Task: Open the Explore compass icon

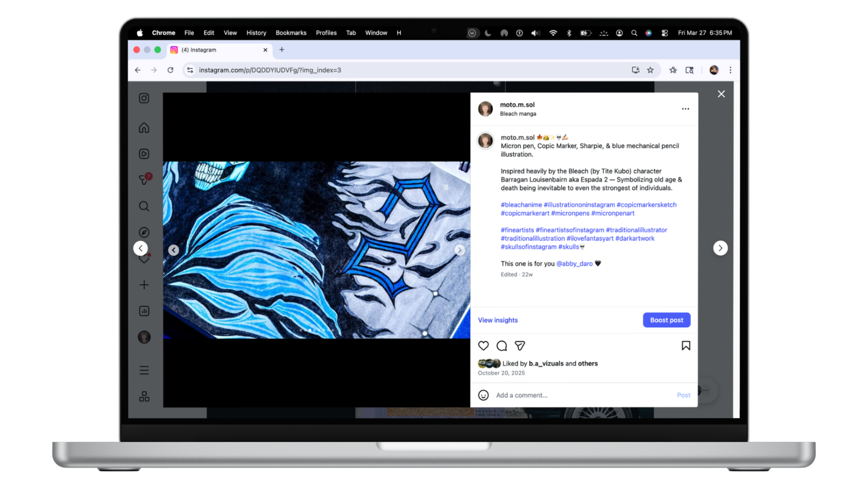Action: tap(144, 232)
